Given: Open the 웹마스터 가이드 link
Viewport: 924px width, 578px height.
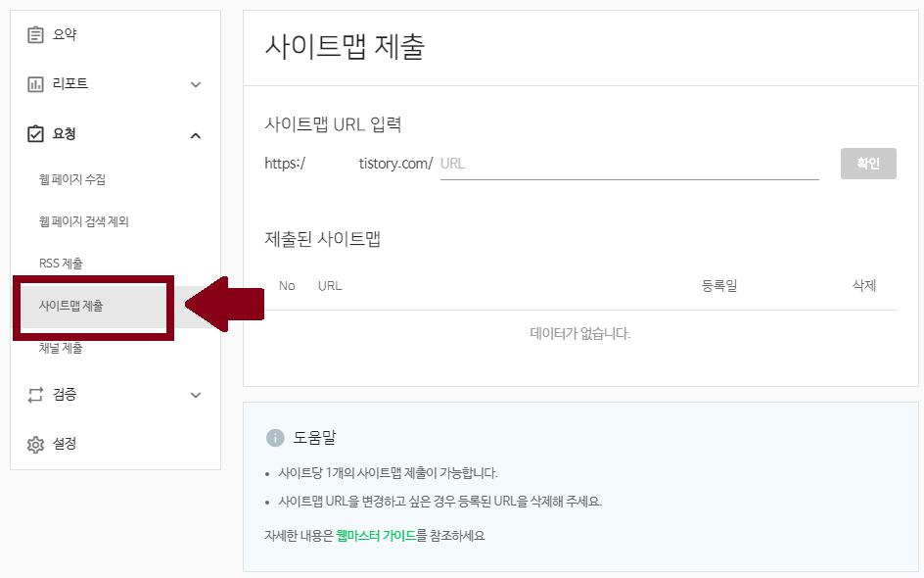Looking at the screenshot, I should coord(376,536).
